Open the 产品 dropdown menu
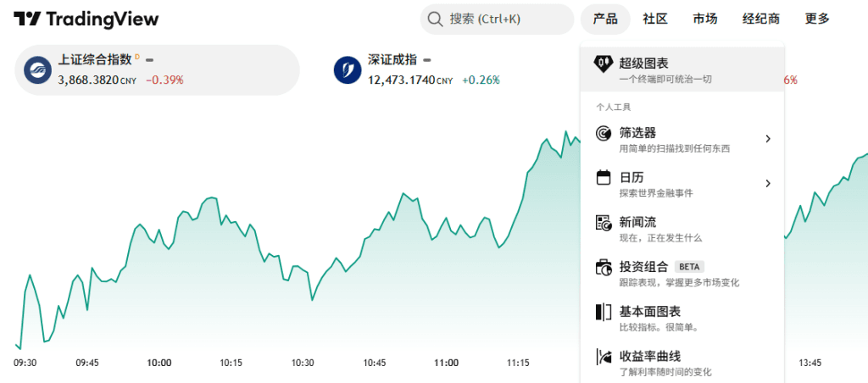This screenshot has width=868, height=383. (605, 19)
